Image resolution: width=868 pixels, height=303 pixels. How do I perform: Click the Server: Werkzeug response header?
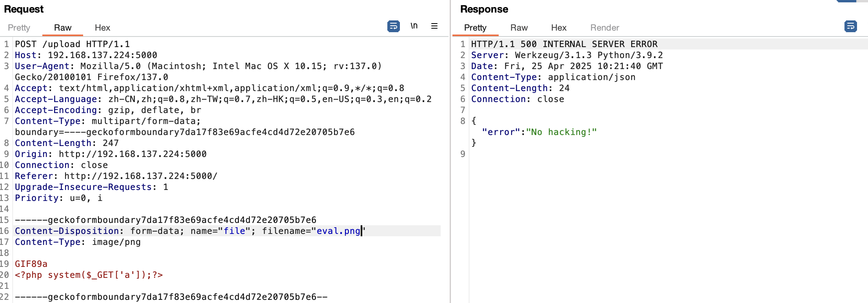click(x=567, y=55)
